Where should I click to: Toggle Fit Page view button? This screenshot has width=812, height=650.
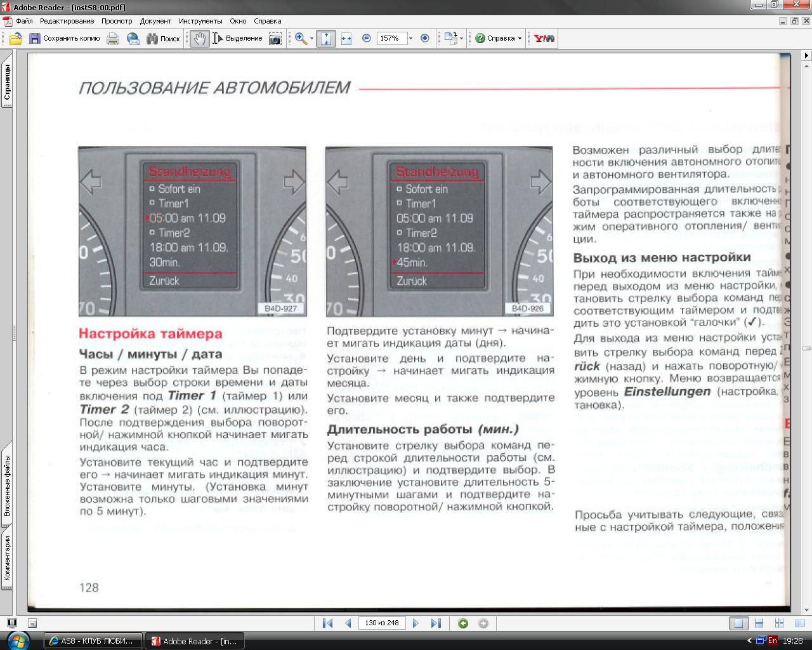pos(326,39)
